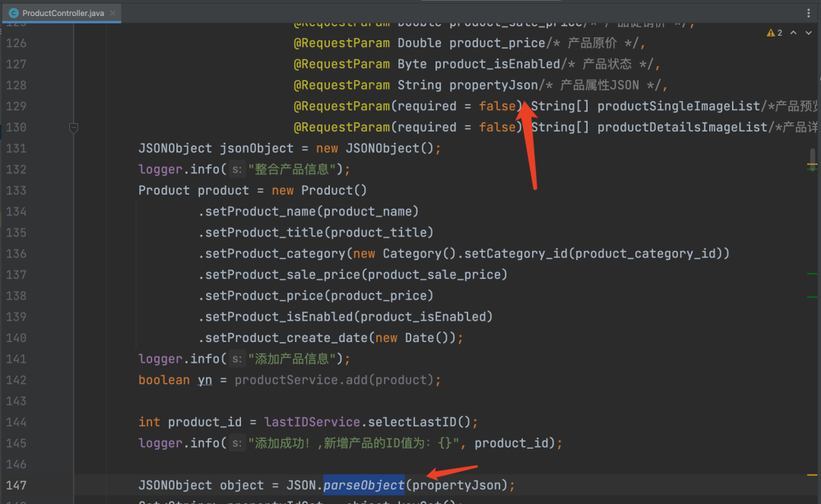Click the vertical scrollbar thumb
This screenshot has width=821, height=504.
click(x=812, y=157)
